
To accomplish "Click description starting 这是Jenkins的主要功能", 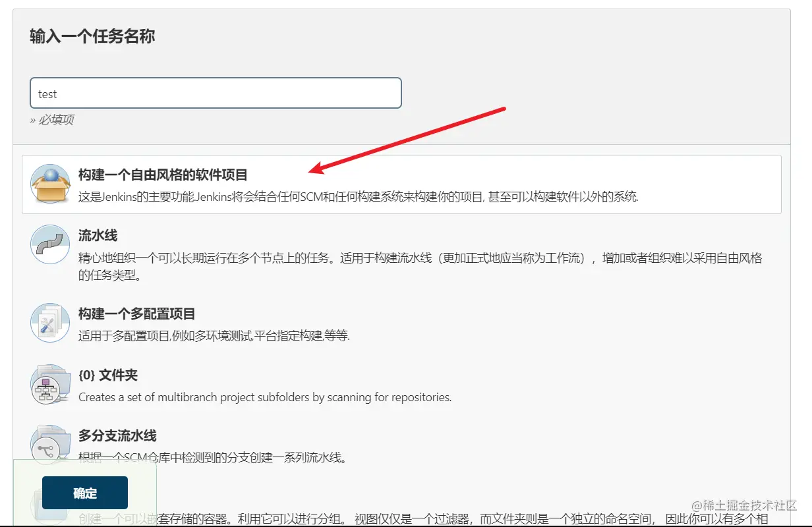I will click(359, 196).
